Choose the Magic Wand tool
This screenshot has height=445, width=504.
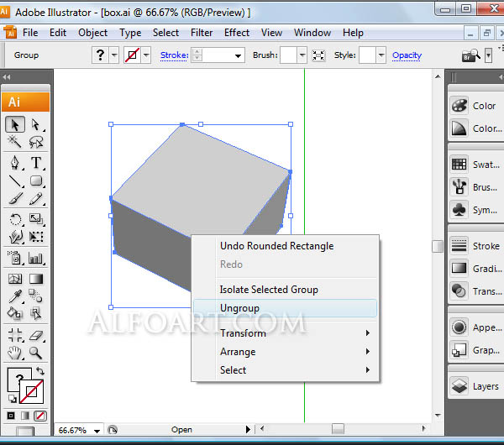15,142
